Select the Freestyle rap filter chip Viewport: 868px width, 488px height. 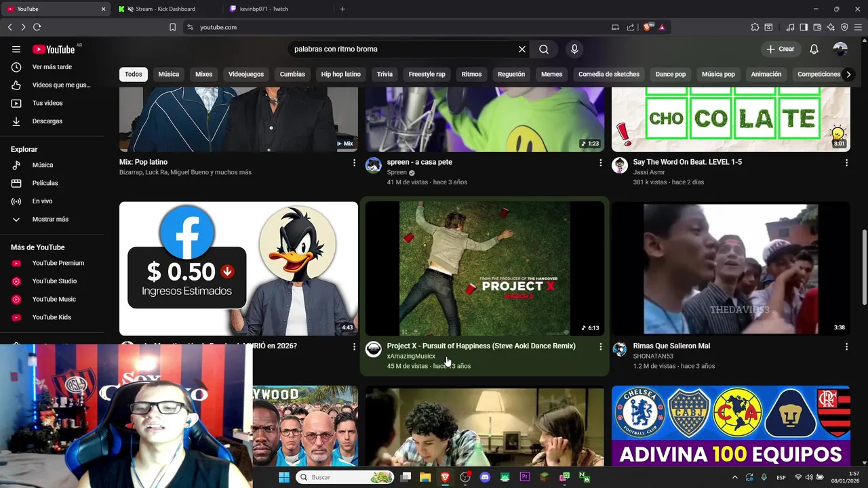(427, 74)
